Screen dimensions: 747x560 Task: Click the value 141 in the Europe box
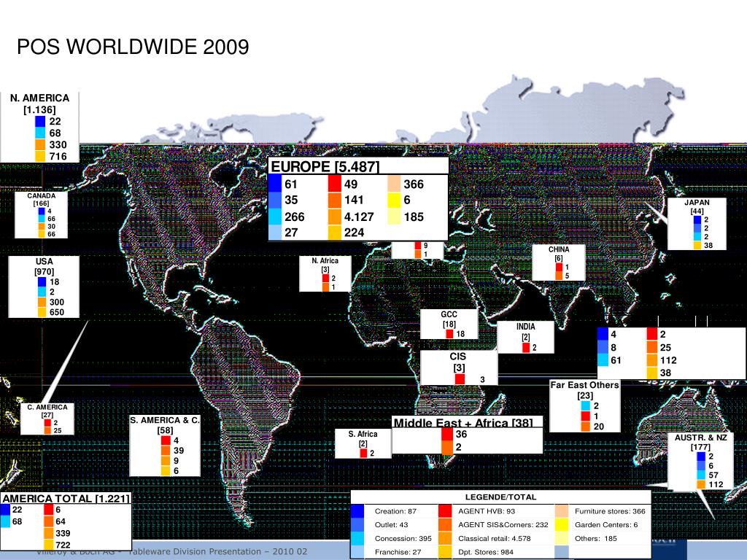(354, 200)
